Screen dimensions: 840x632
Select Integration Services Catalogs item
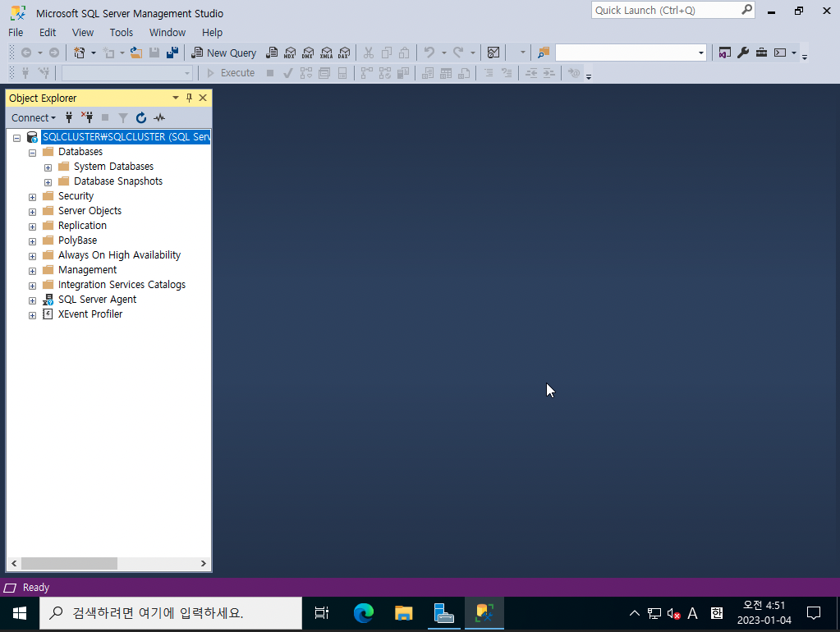click(x=122, y=284)
